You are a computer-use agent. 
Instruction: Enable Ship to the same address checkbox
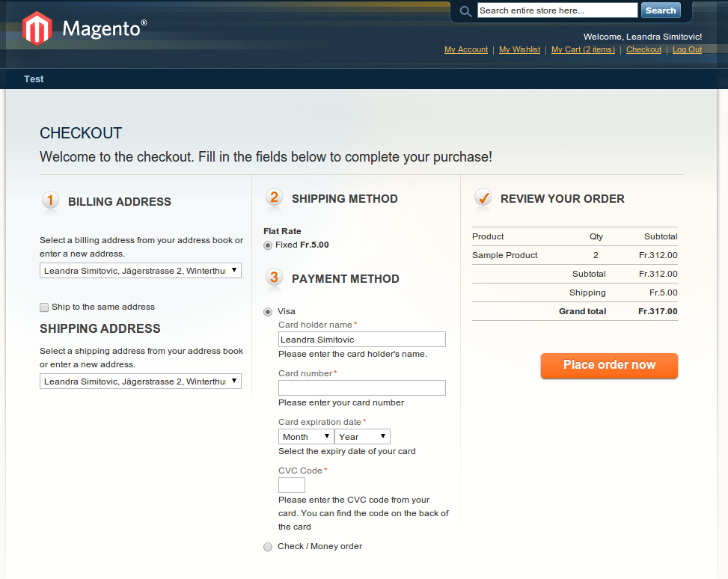[x=44, y=307]
